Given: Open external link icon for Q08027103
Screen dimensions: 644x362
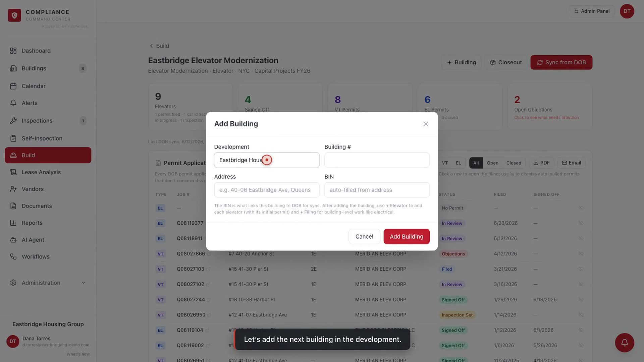Looking at the screenshot, I should 208,269.
